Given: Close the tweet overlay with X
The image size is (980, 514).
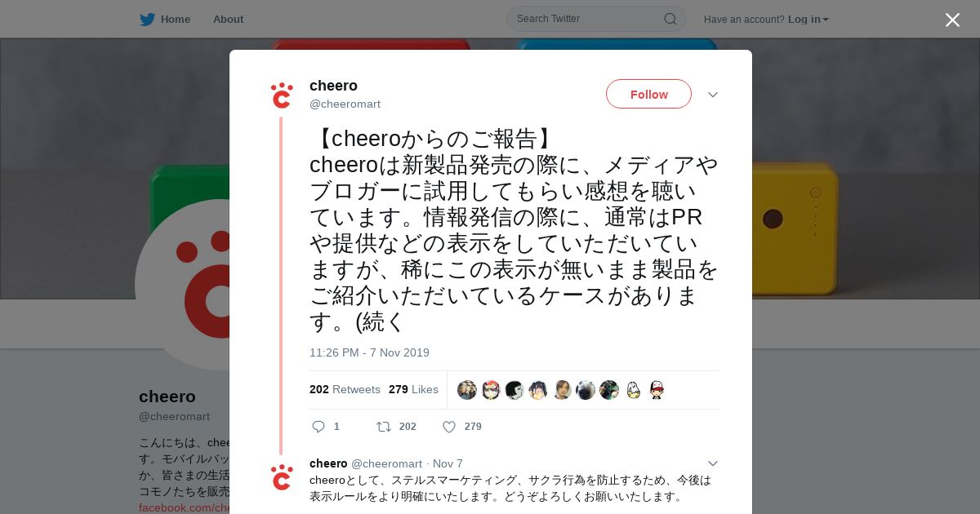Looking at the screenshot, I should (952, 20).
